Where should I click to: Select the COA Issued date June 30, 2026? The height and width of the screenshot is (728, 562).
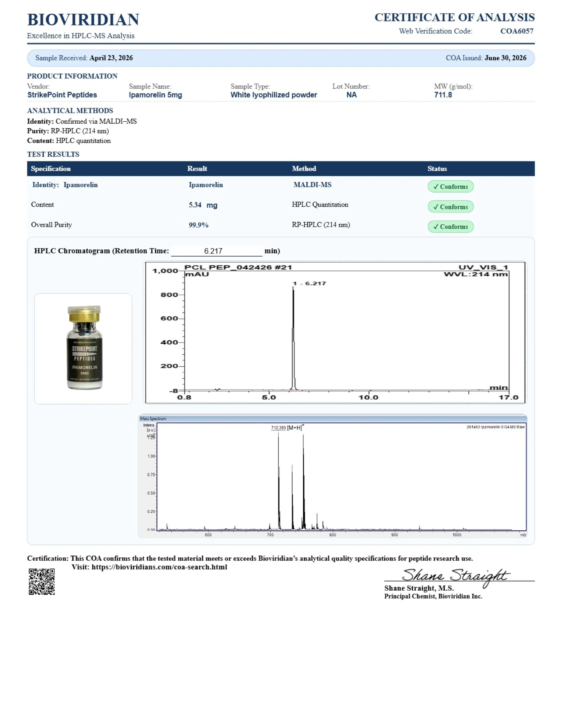coord(505,58)
